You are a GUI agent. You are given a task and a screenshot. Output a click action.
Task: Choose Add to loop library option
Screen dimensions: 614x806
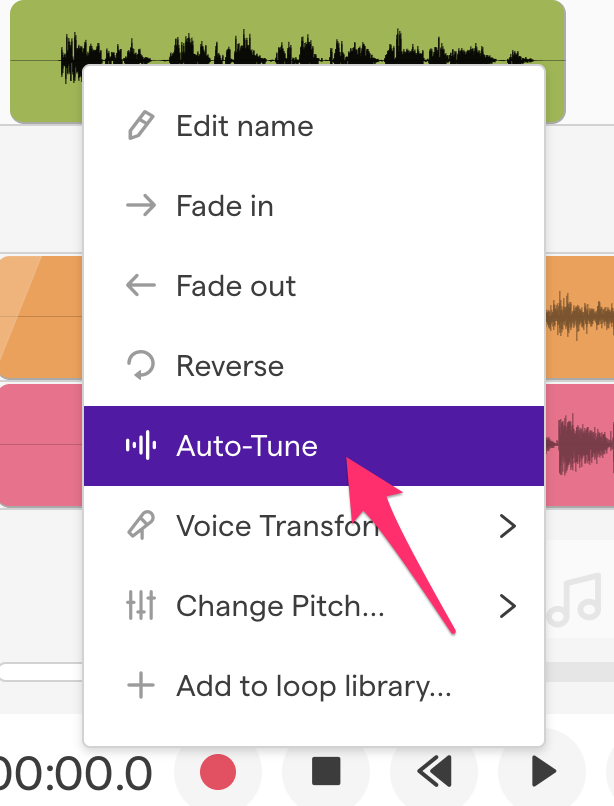[x=314, y=686]
